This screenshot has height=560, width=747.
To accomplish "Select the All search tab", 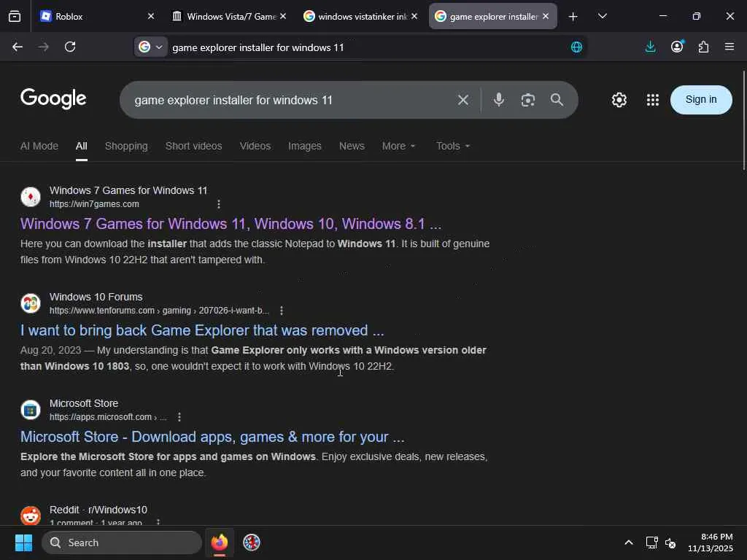I will coord(82,146).
